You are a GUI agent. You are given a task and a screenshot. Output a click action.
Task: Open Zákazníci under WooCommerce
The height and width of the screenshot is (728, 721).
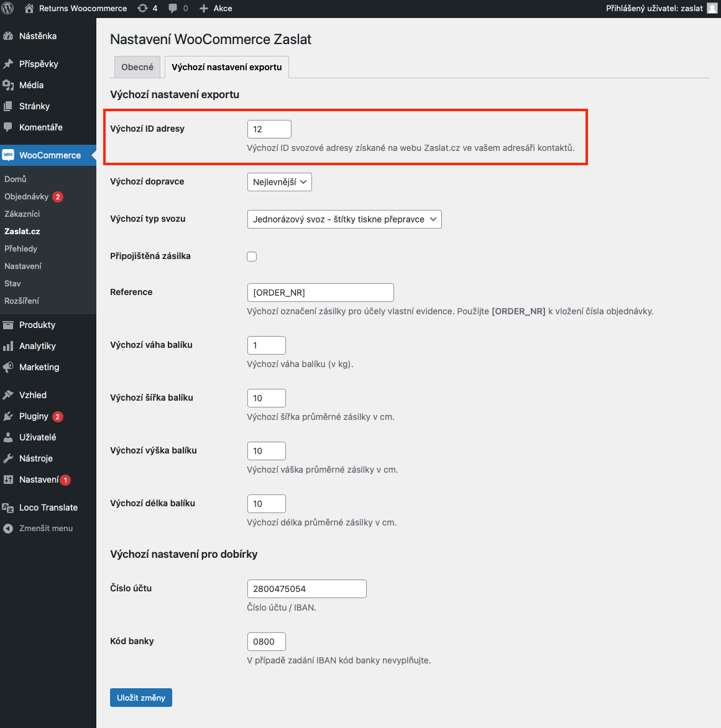(22, 214)
